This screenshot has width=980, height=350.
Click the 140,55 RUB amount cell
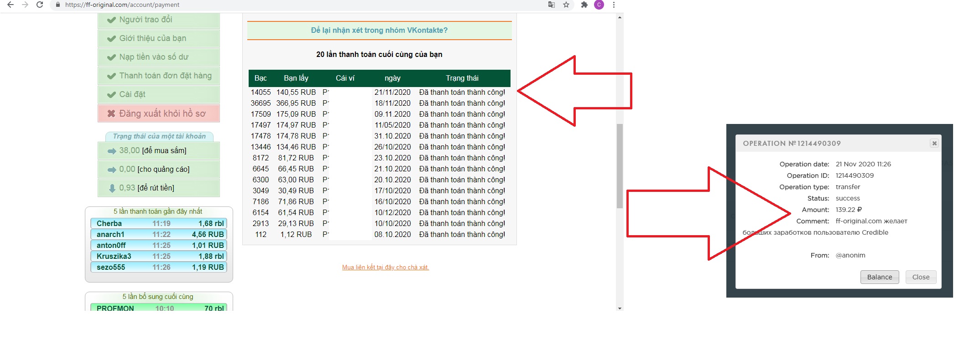coord(296,92)
